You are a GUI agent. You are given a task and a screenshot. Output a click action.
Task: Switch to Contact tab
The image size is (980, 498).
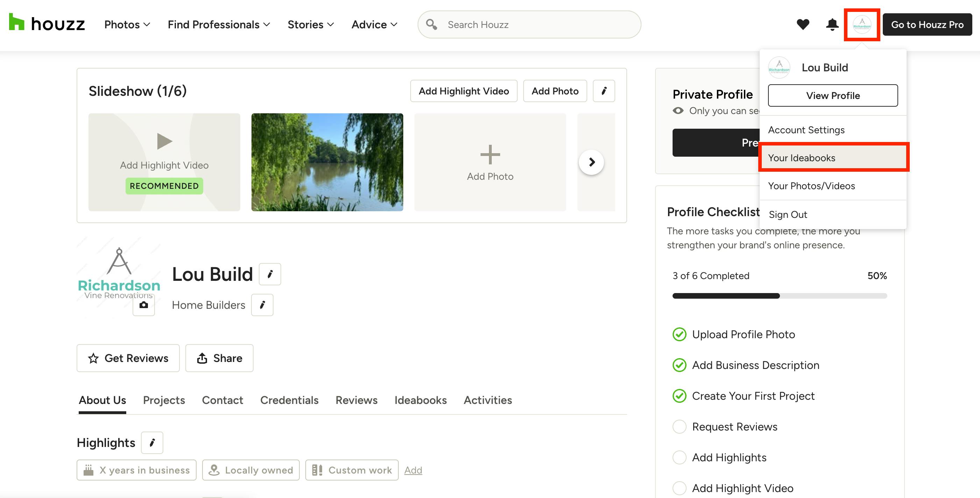coord(222,400)
